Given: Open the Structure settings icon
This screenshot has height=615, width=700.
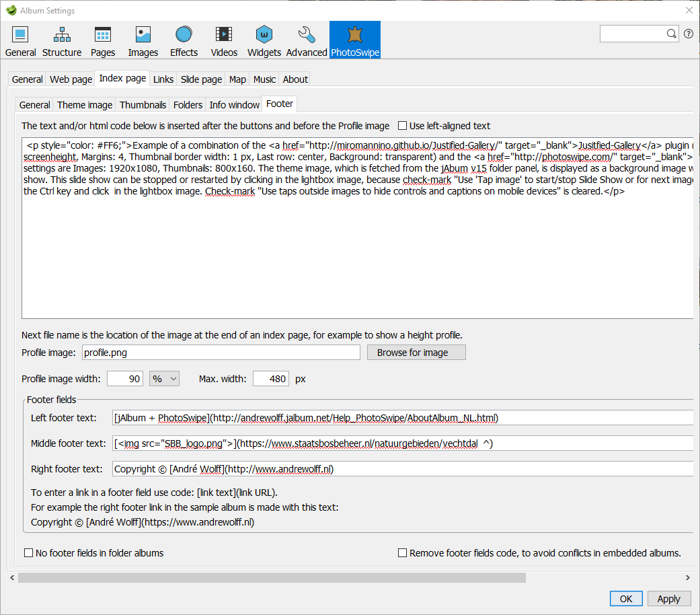Looking at the screenshot, I should point(61,39).
